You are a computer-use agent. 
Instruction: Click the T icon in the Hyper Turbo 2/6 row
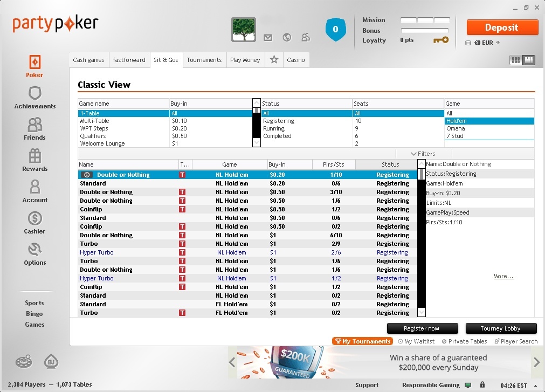pyautogui.click(x=182, y=253)
